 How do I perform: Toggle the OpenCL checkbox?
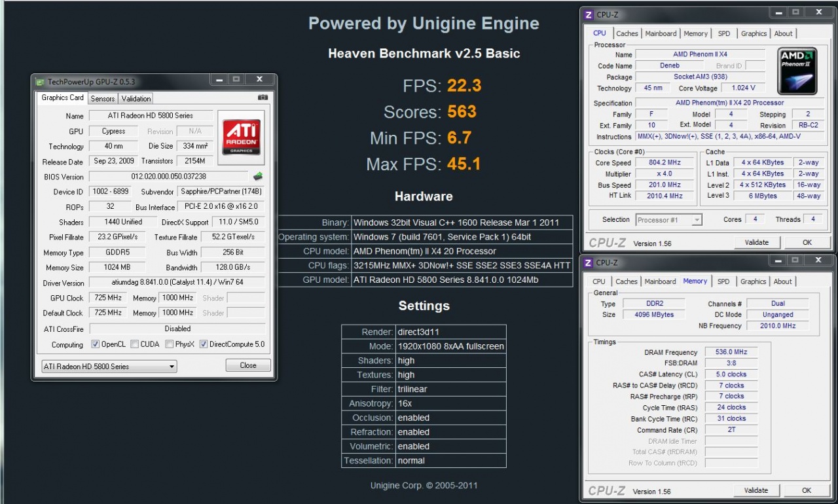click(x=96, y=344)
